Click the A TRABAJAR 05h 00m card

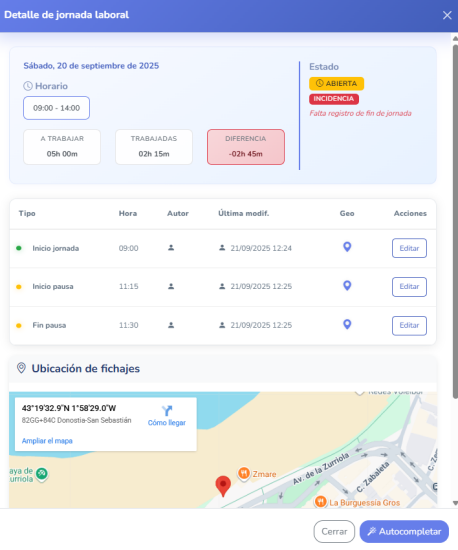62,147
